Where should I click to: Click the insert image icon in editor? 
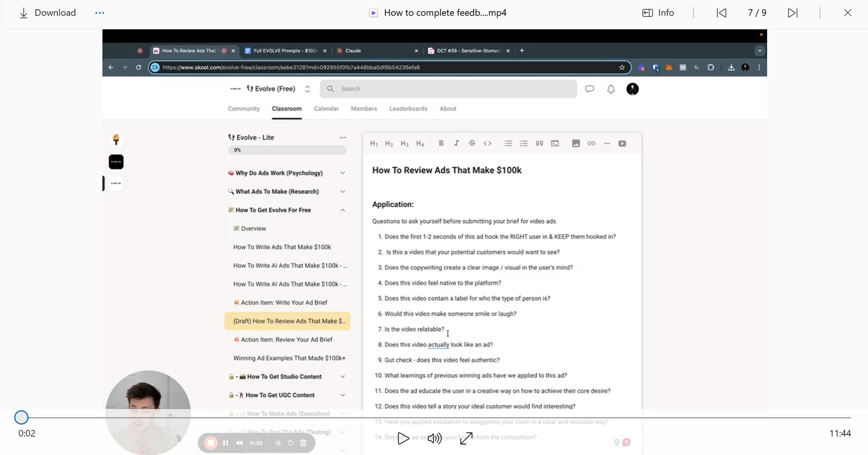click(x=576, y=143)
